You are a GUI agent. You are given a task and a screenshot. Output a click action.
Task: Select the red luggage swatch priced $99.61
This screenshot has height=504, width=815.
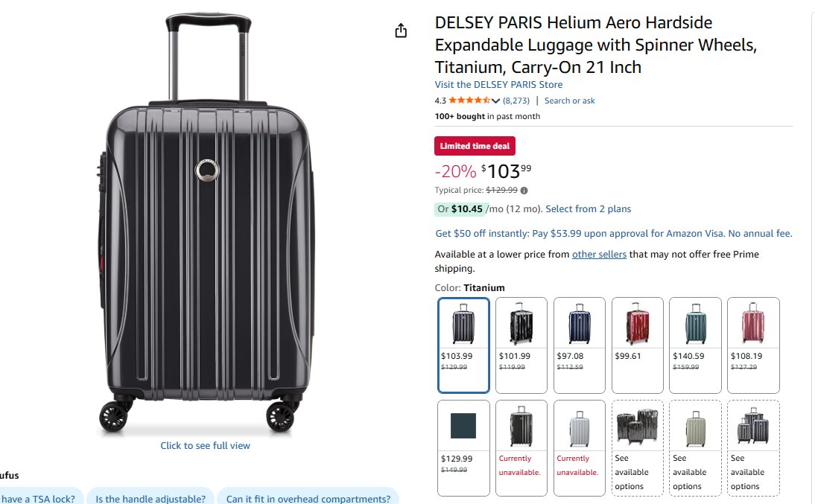(x=637, y=345)
